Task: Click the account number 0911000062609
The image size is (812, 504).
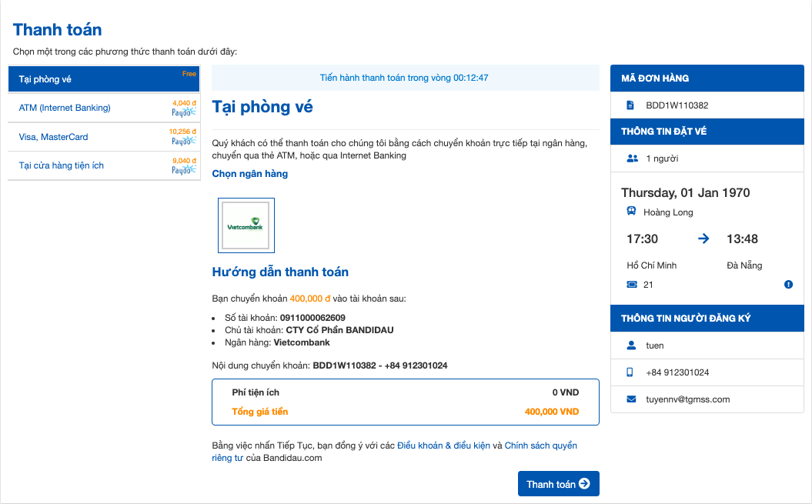Action: (x=312, y=318)
